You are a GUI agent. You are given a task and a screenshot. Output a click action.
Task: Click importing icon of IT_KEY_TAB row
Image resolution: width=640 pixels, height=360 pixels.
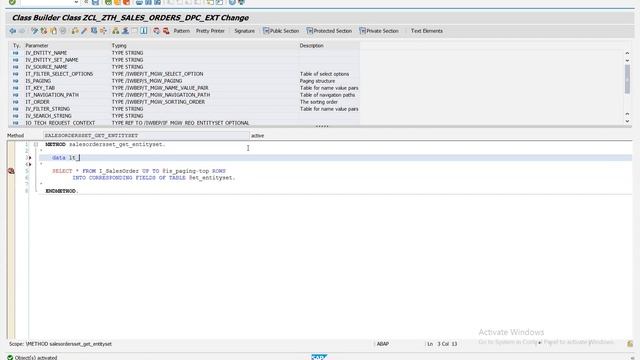coord(16,88)
